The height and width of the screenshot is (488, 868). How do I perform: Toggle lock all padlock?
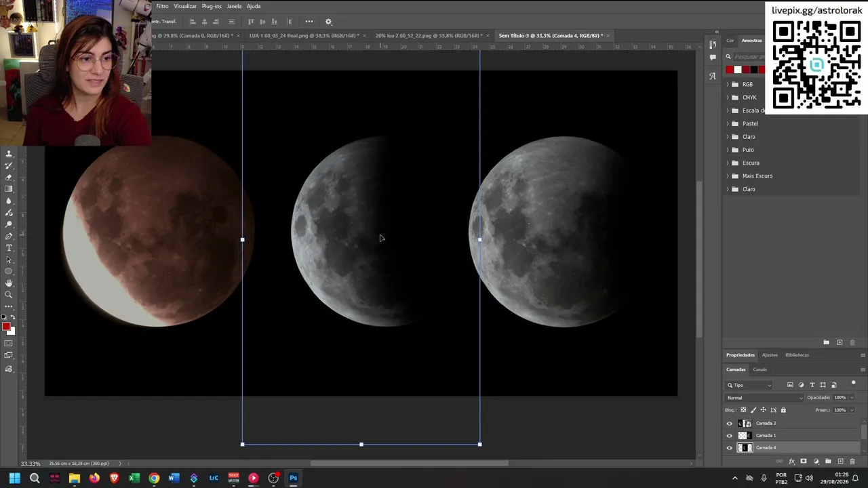pyautogui.click(x=783, y=410)
